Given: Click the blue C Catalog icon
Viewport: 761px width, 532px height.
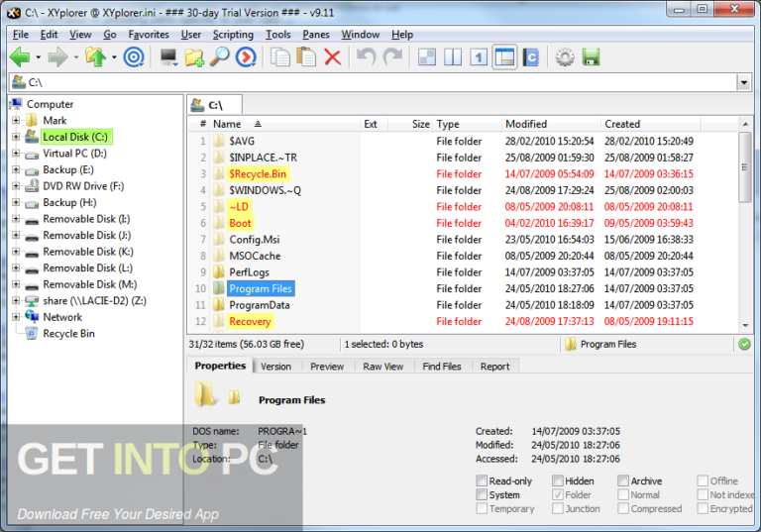Looking at the screenshot, I should pos(531,57).
